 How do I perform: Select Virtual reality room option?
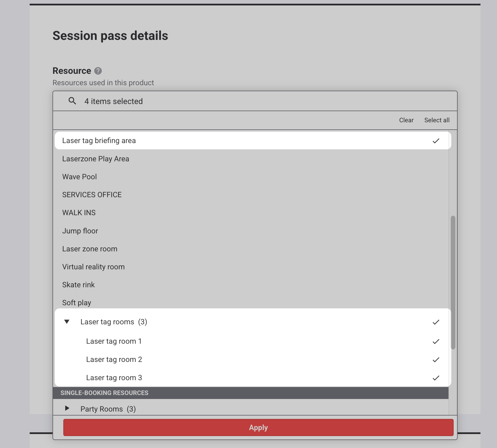coord(93,267)
